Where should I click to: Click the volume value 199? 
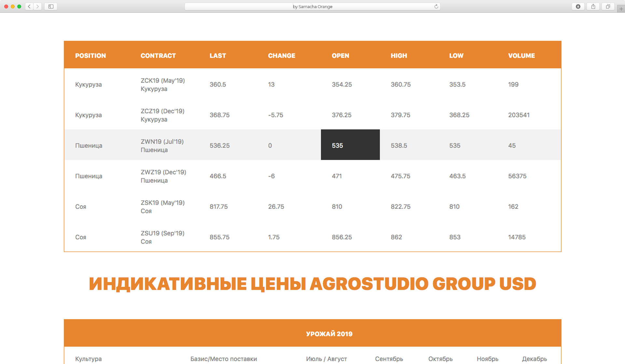(513, 85)
